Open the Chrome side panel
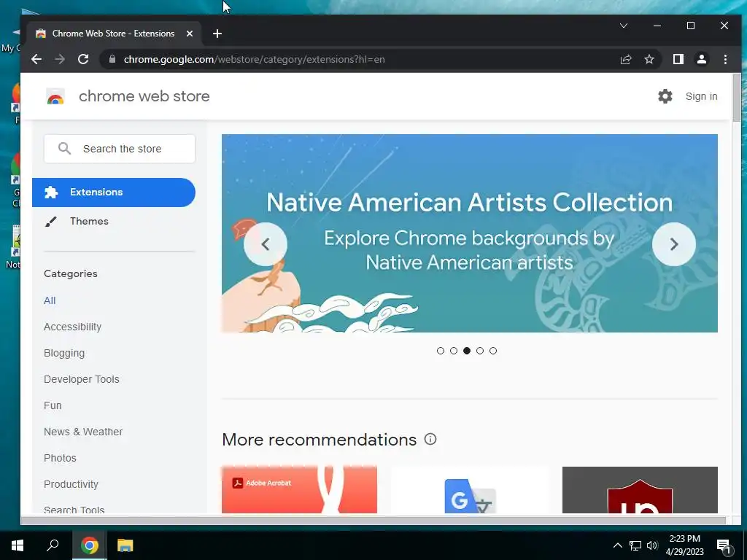The width and height of the screenshot is (747, 560). (x=678, y=59)
